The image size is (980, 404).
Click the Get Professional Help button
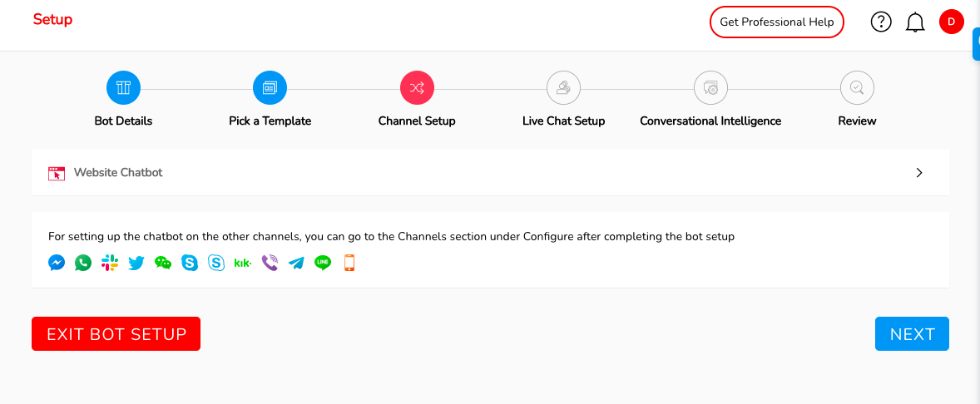[x=777, y=22]
